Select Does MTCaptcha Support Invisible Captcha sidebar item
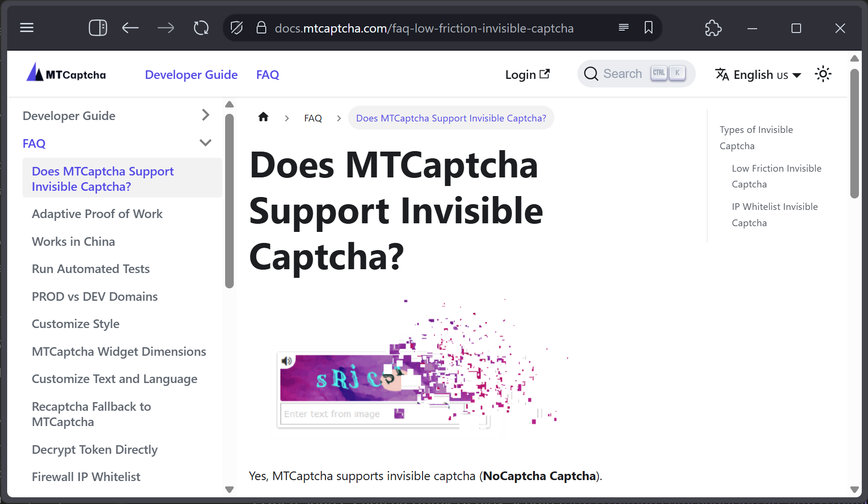This screenshot has width=868, height=504. [122, 178]
